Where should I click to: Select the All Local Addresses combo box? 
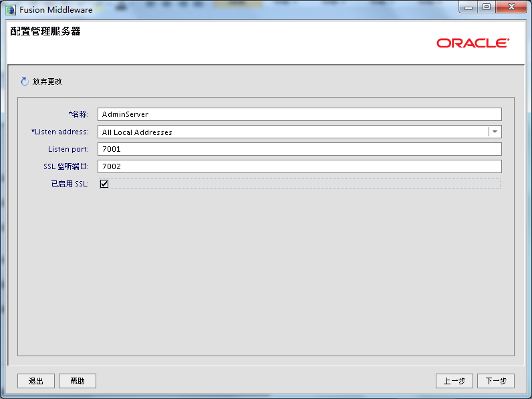pyautogui.click(x=299, y=132)
